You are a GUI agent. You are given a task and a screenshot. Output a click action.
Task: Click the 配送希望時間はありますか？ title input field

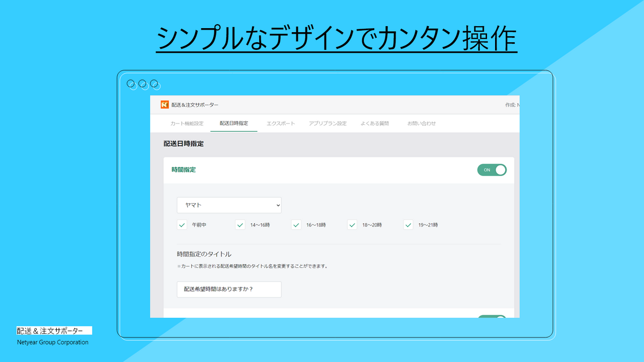(229, 289)
